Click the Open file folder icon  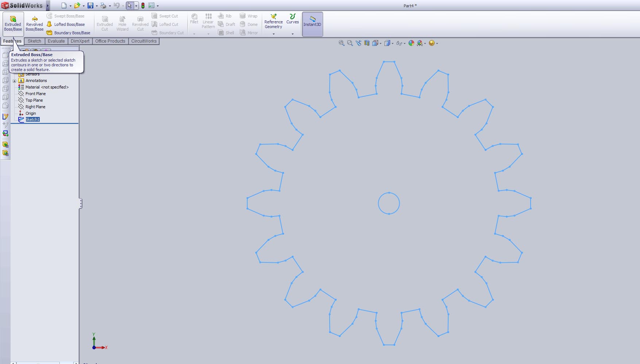77,5
